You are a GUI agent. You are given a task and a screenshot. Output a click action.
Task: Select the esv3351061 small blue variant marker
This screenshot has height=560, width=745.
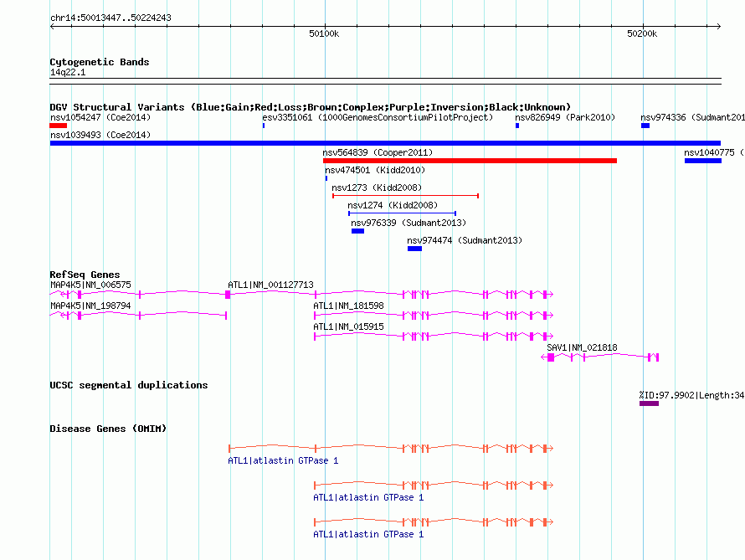264,126
